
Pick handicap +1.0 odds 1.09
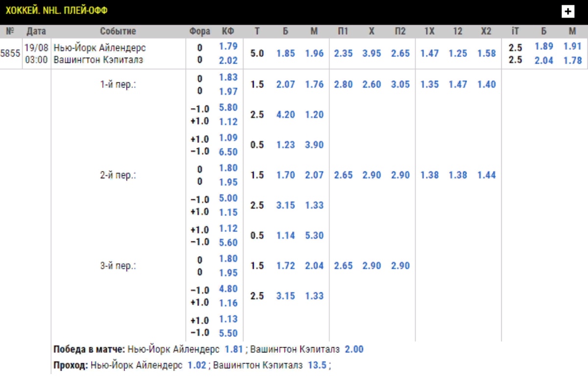coord(228,138)
